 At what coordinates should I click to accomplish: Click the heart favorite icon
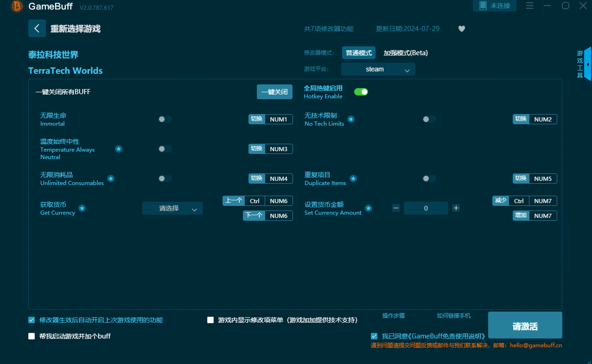(462, 29)
